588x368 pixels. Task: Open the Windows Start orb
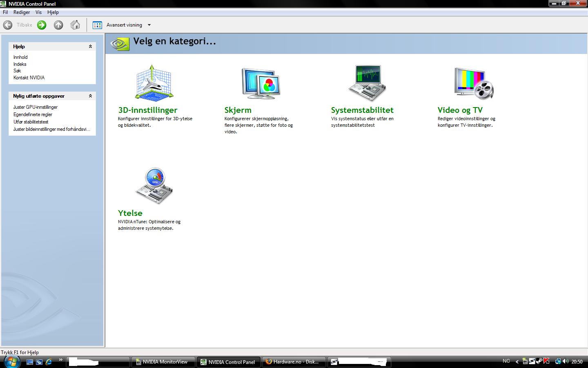[11, 361]
